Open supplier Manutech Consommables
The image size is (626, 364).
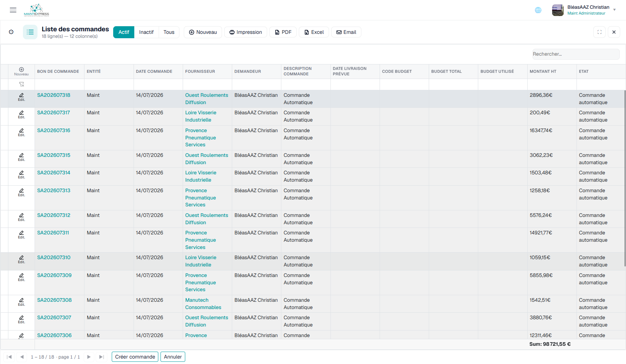pyautogui.click(x=203, y=304)
